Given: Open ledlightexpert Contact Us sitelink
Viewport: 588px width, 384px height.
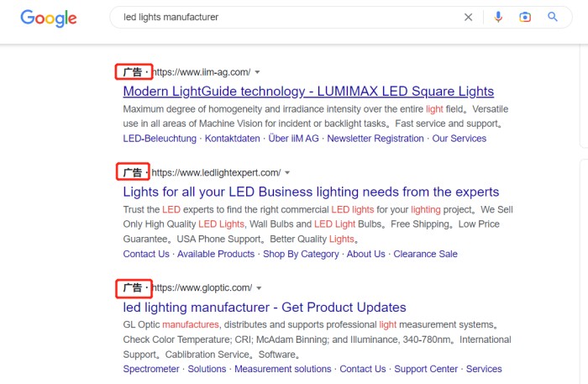Looking at the screenshot, I should coord(146,254).
